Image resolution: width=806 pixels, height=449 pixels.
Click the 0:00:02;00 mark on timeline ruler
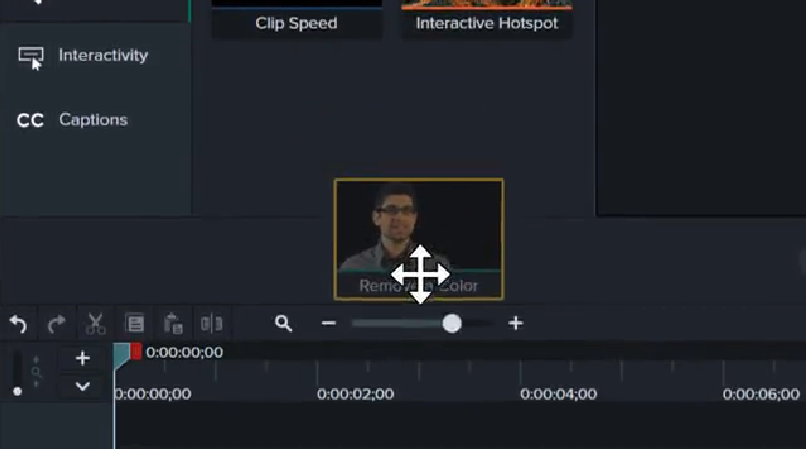355,394
